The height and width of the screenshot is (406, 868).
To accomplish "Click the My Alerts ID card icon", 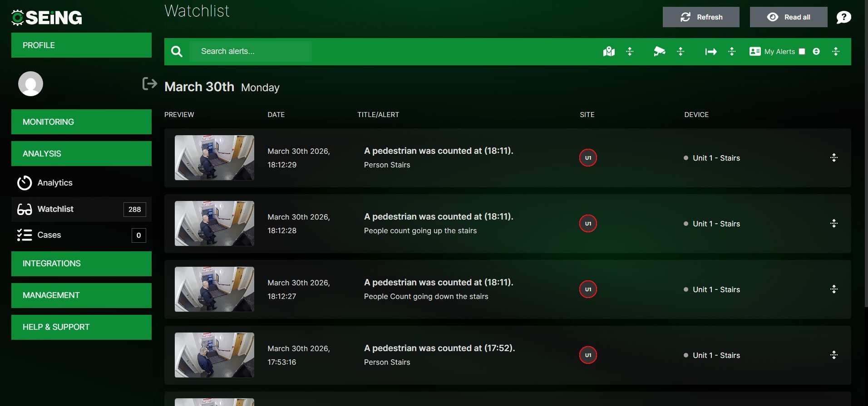I will [755, 52].
